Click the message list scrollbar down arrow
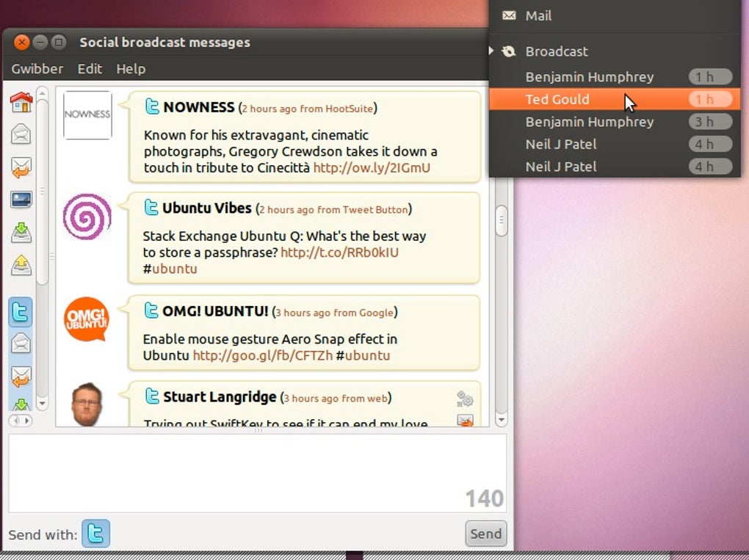The image size is (749, 560). coord(501,420)
